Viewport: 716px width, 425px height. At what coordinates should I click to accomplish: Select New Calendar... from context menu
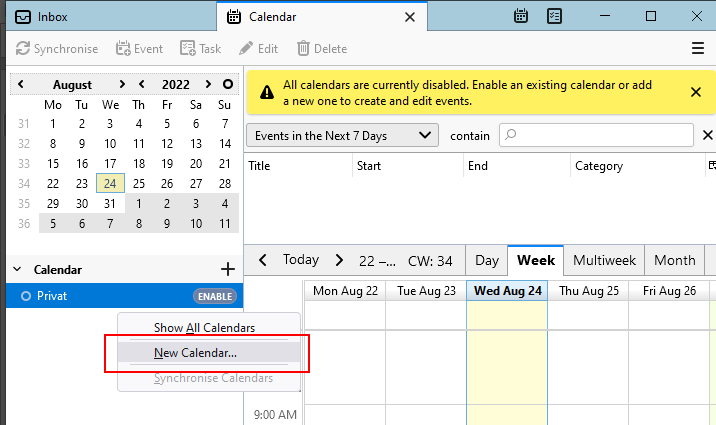pyautogui.click(x=196, y=353)
